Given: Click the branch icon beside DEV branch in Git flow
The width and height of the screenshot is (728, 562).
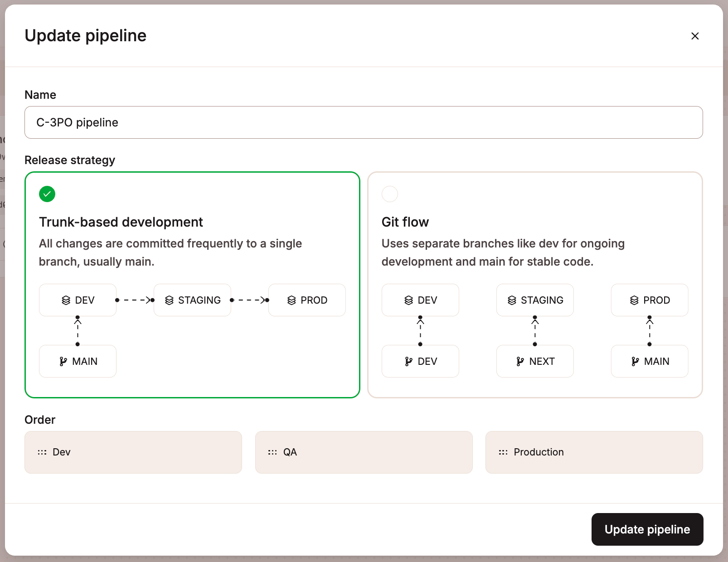Looking at the screenshot, I should coord(408,361).
